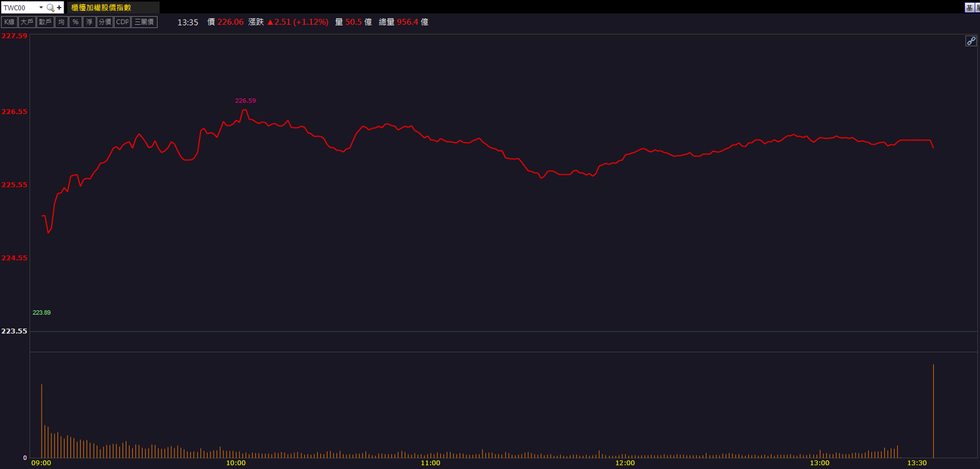Toggle the 浮 option button

(x=89, y=22)
